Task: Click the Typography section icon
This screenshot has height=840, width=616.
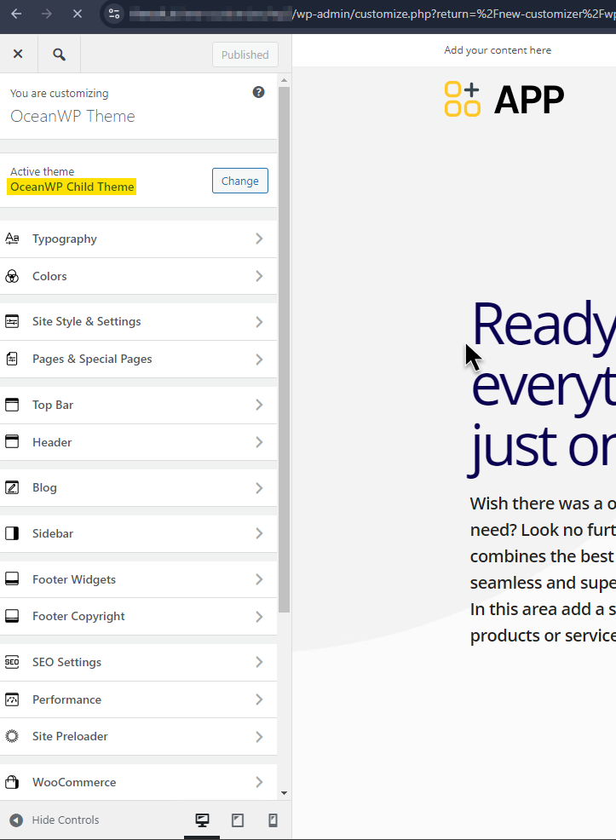Action: click(x=12, y=239)
